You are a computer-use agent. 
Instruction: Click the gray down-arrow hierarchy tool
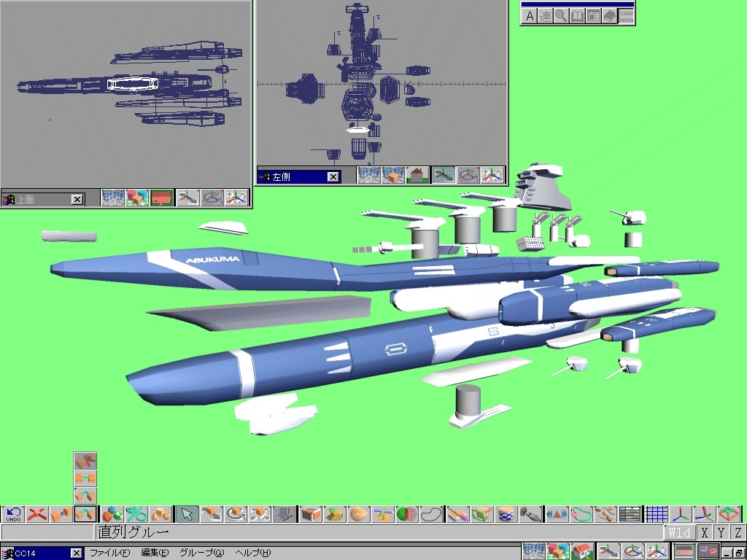click(285, 514)
